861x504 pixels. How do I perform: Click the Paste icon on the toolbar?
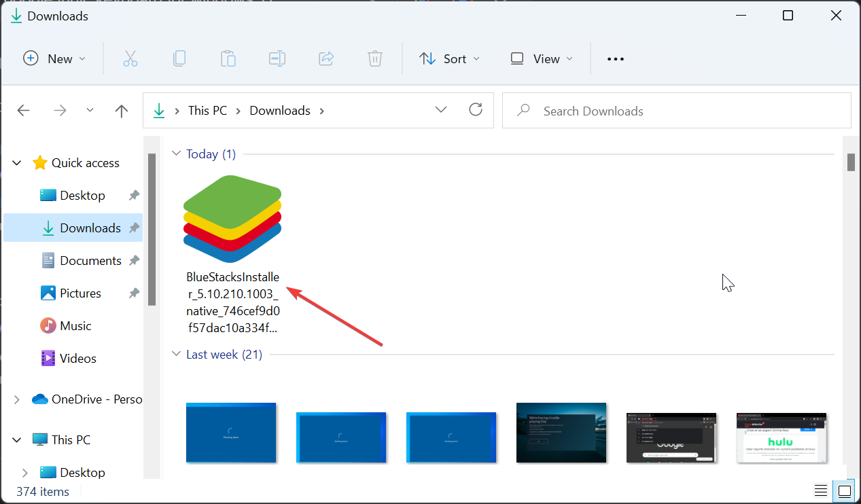(x=228, y=58)
